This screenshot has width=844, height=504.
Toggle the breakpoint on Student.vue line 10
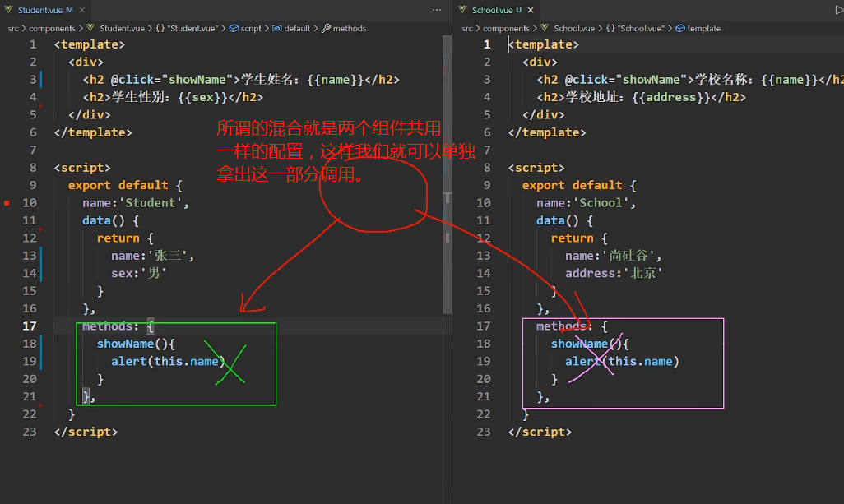click(7, 203)
